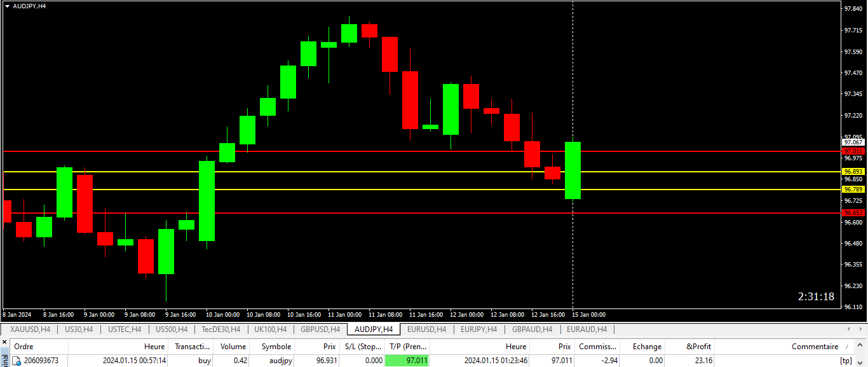The width and height of the screenshot is (868, 367).
Task: Select the TecDE30,H4 chart tab
Action: pyautogui.click(x=220, y=329)
